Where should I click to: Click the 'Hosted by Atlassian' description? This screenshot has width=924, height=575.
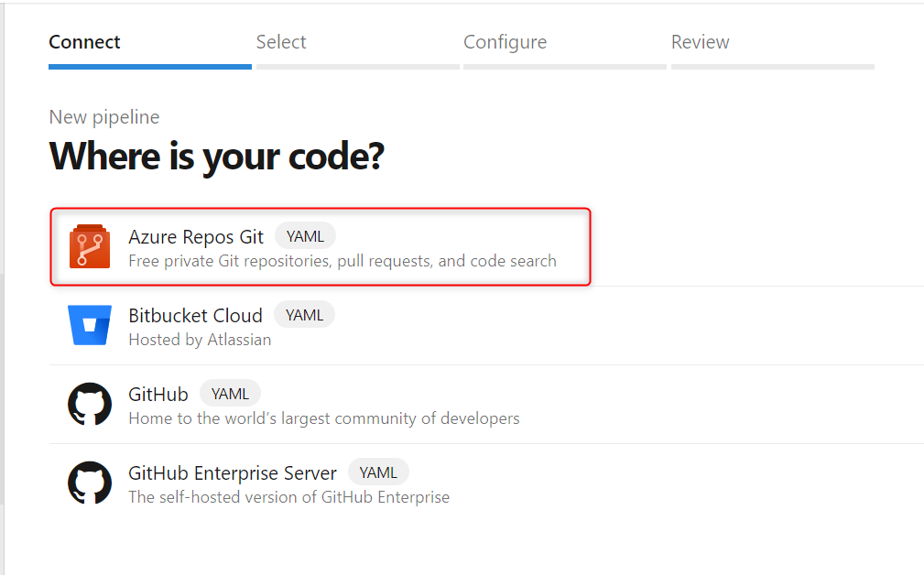pos(200,340)
